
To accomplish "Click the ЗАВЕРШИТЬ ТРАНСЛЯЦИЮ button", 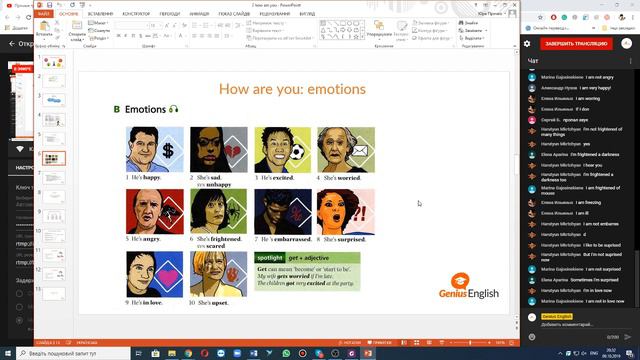I will click(x=576, y=44).
